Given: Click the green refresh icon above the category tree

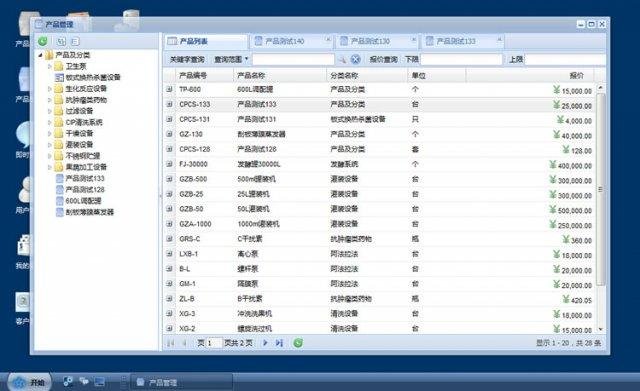Looking at the screenshot, I should (x=43, y=41).
